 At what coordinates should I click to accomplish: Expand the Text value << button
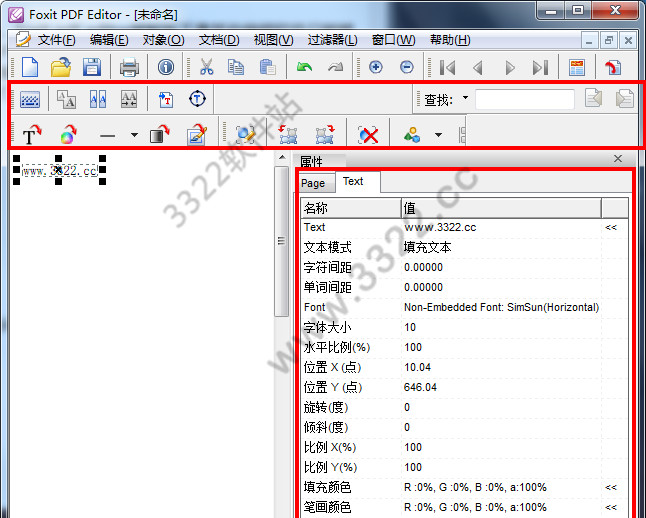[611, 227]
